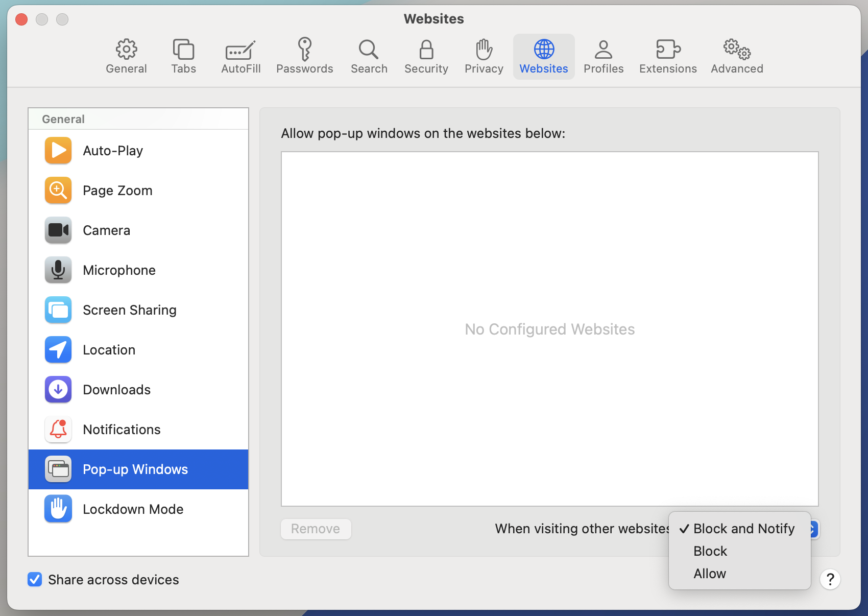Switch to the Passwords tab
Screen dimensions: 868x616
coord(305,56)
